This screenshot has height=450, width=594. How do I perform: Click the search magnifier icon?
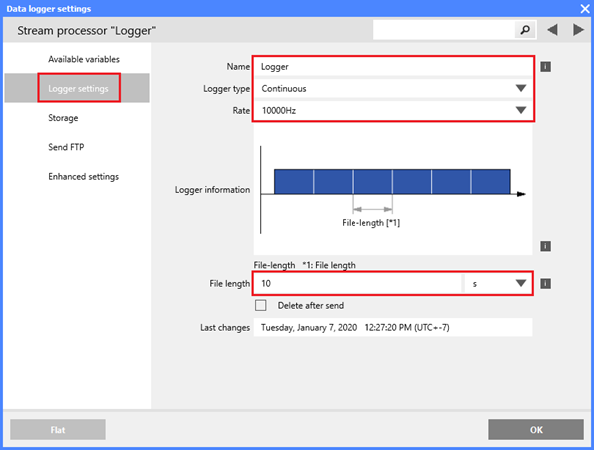click(525, 30)
